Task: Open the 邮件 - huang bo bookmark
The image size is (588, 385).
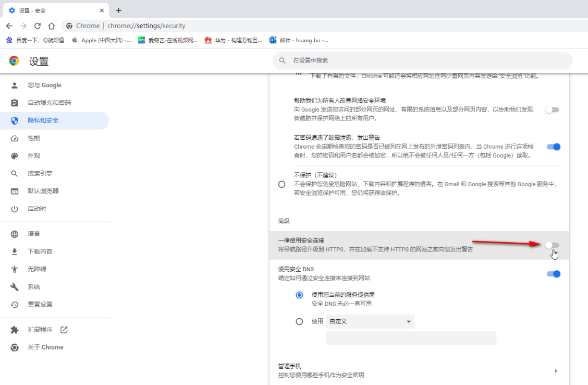Action: [299, 40]
